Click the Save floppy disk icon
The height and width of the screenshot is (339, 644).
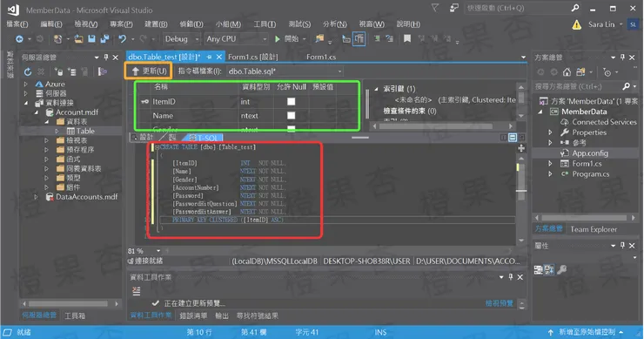[x=91, y=38]
